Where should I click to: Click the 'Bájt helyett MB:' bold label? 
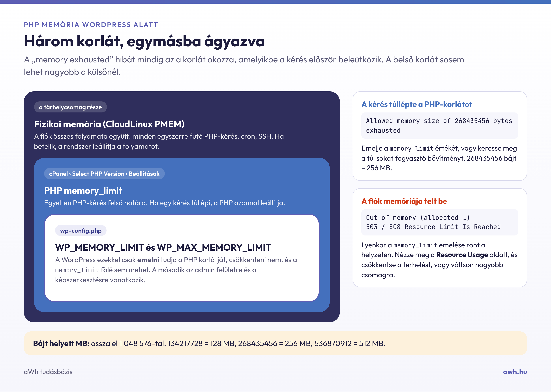coord(61,344)
